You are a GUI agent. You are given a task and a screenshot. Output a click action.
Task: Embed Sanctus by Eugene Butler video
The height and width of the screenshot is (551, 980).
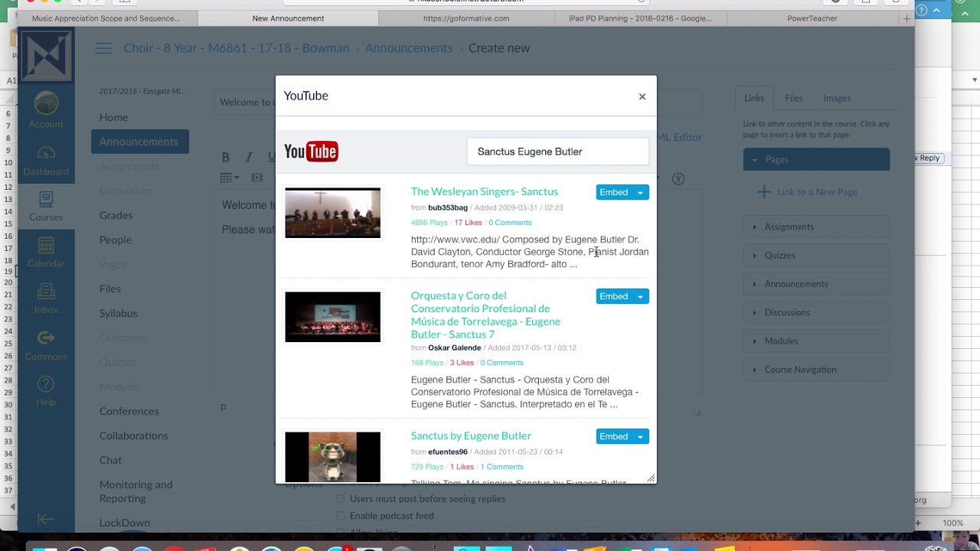coord(613,436)
